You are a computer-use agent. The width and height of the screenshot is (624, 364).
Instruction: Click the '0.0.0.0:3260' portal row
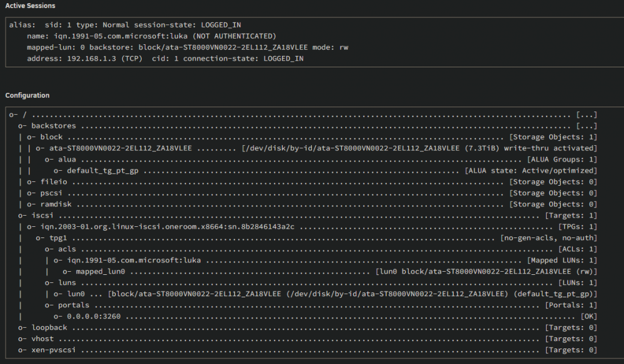point(326,316)
